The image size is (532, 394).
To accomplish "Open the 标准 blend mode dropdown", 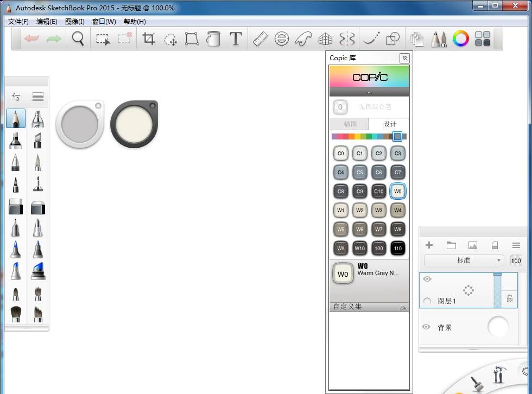I will coord(463,260).
